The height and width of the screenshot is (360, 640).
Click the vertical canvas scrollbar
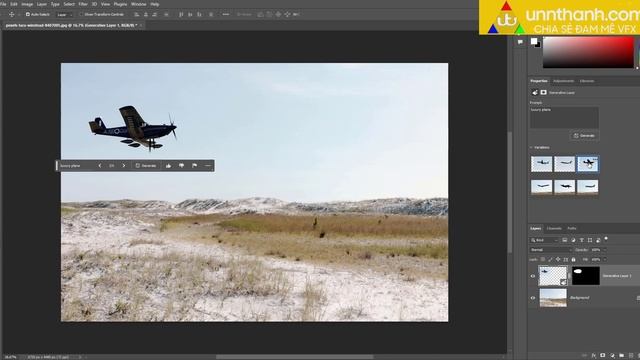510,192
